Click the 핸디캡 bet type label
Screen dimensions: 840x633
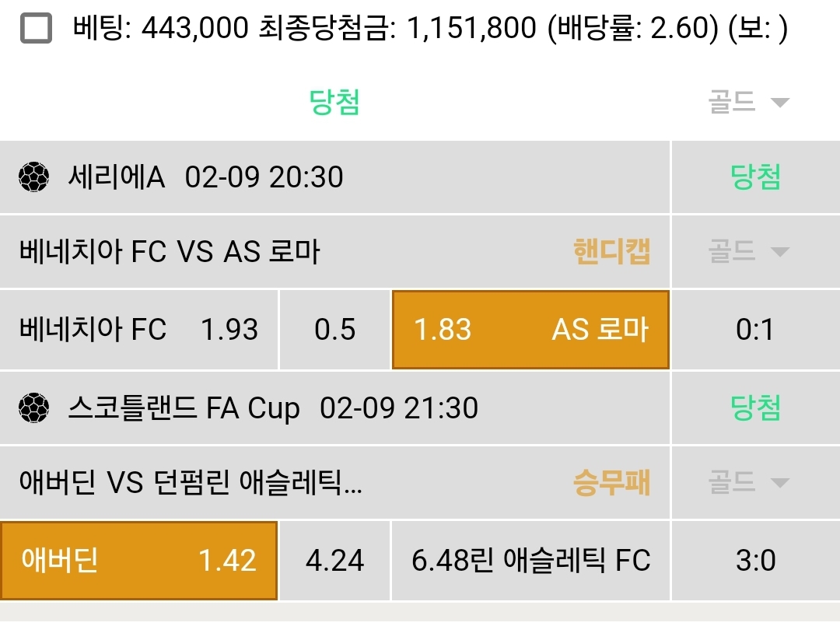coord(611,252)
